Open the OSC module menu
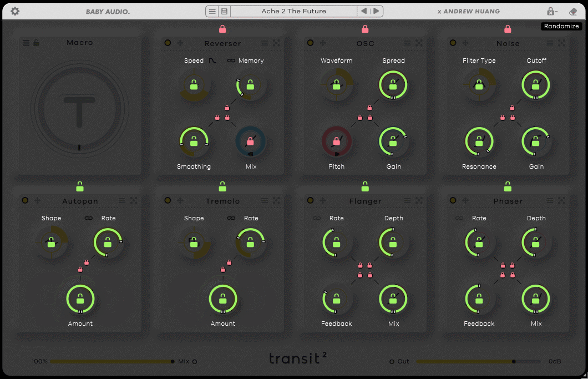Viewport: 588px width, 379px height. (x=407, y=43)
